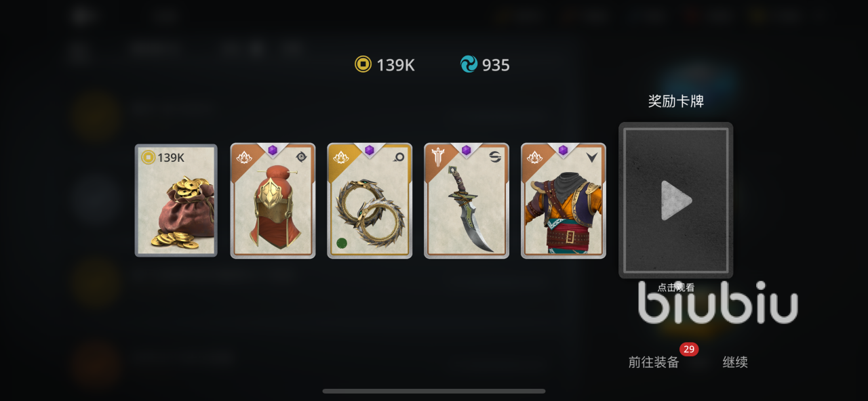Click the red 29 notification badge

689,350
